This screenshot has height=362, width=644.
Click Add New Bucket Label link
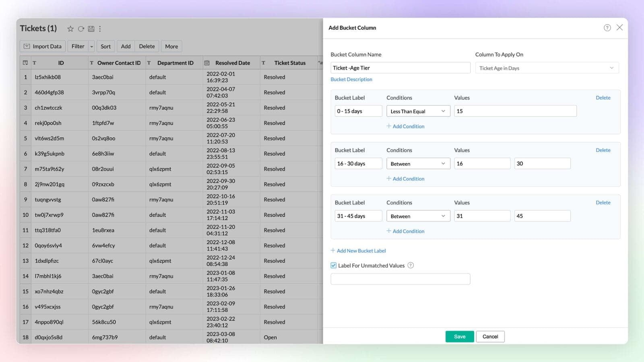point(361,251)
